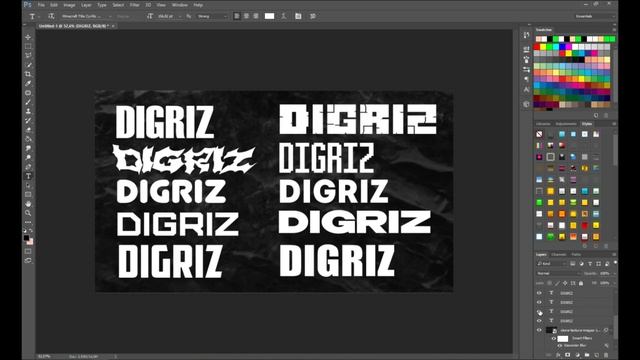
Task: Select the Hand tool
Action: pyautogui.click(x=28, y=204)
